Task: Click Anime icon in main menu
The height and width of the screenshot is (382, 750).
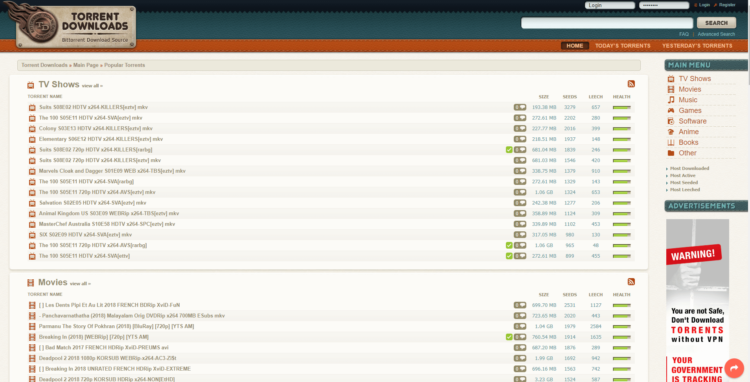Action: [x=671, y=132]
